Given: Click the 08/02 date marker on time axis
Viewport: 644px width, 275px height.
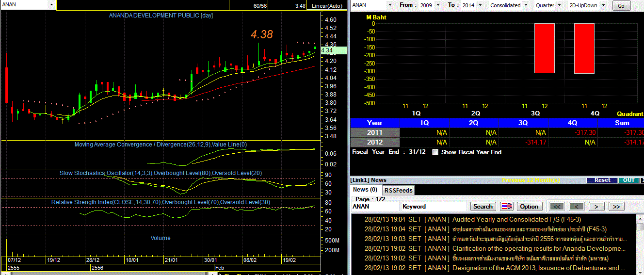Looking at the screenshot, I should point(250,260).
